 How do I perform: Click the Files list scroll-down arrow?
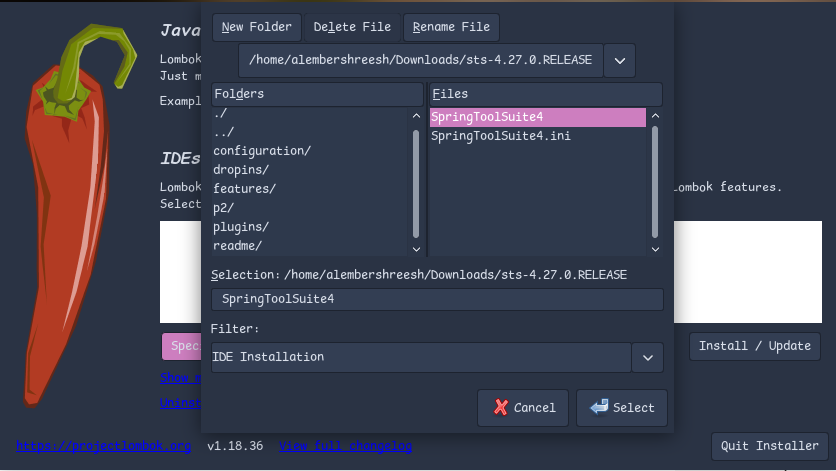pos(656,249)
